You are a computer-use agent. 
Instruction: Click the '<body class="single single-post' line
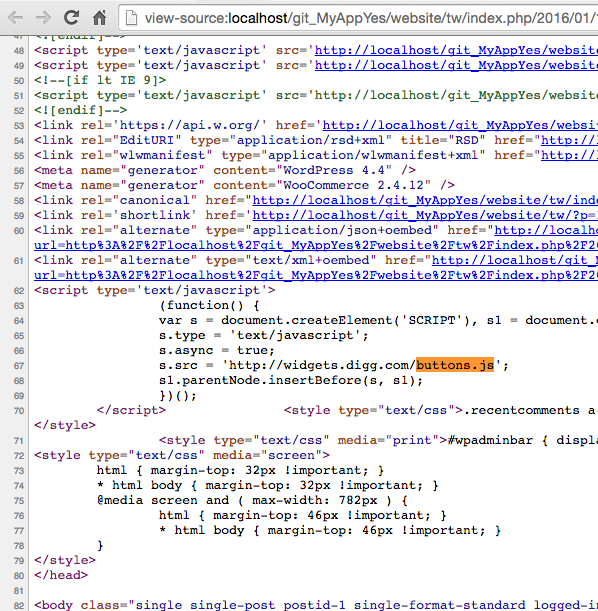coord(316,605)
